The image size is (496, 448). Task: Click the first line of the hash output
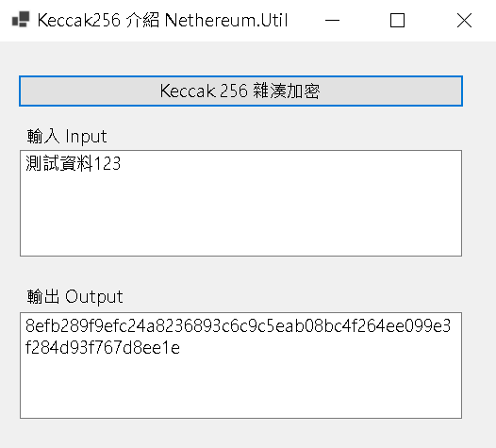coord(238,326)
